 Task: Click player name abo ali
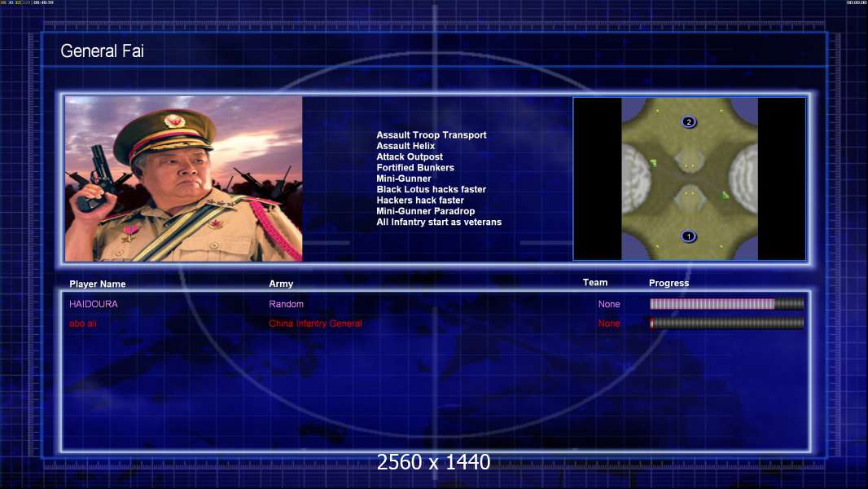(x=83, y=324)
